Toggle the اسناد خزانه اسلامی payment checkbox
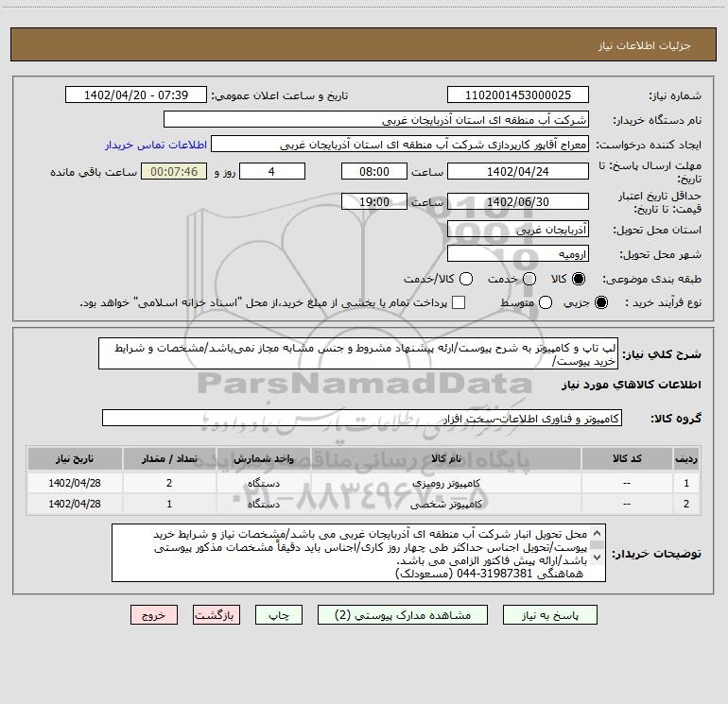The height and width of the screenshot is (704, 728). [x=459, y=302]
